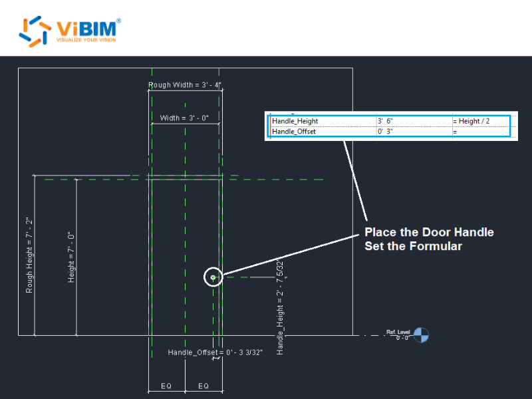Toggle the left EQ equality constraint
Screen dimensions: 532x399
coord(166,386)
